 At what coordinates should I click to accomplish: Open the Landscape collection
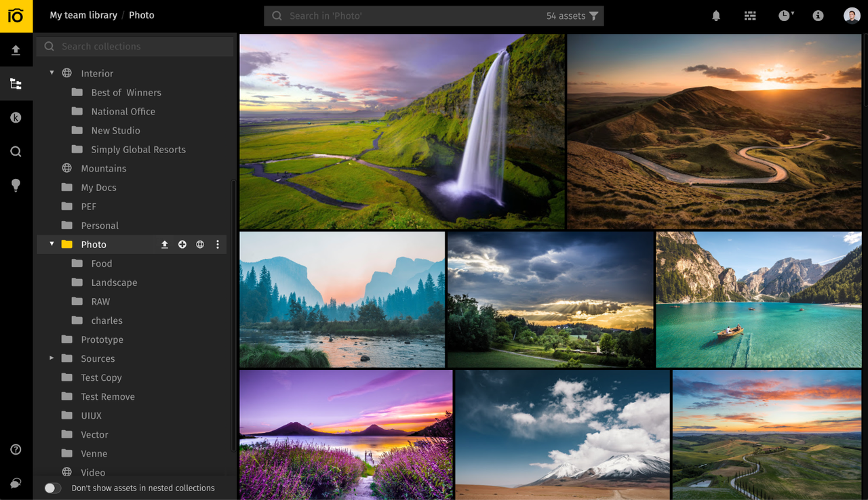tap(114, 283)
